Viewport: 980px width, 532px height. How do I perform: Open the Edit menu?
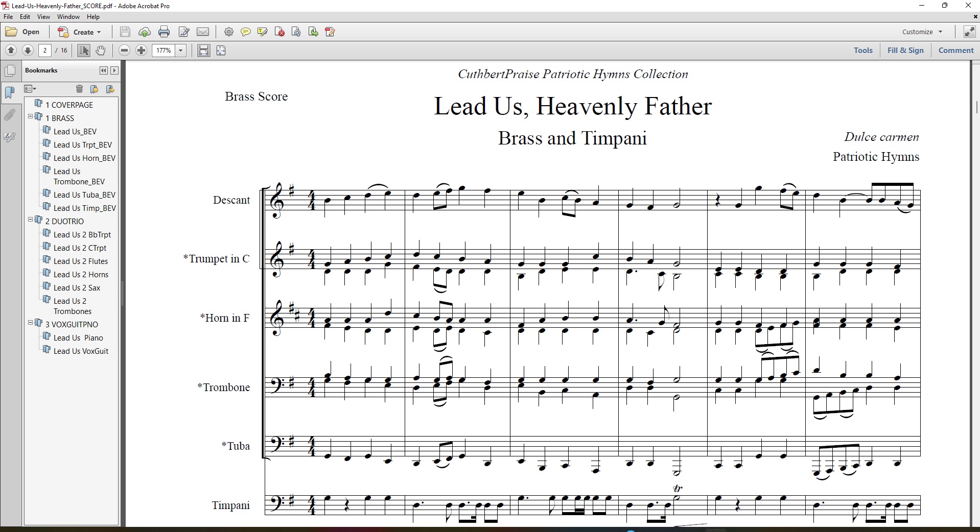click(25, 17)
